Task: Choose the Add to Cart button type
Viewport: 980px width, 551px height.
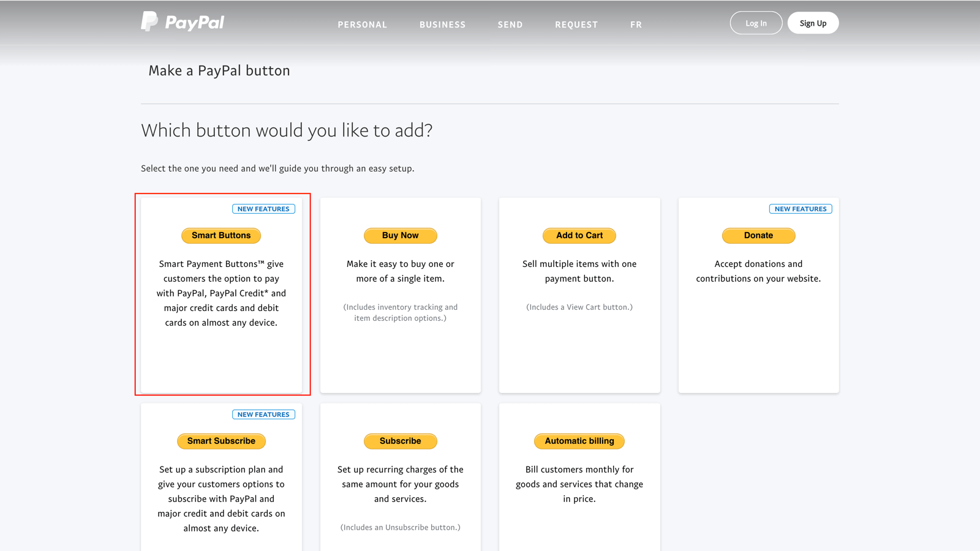Action: pos(579,235)
